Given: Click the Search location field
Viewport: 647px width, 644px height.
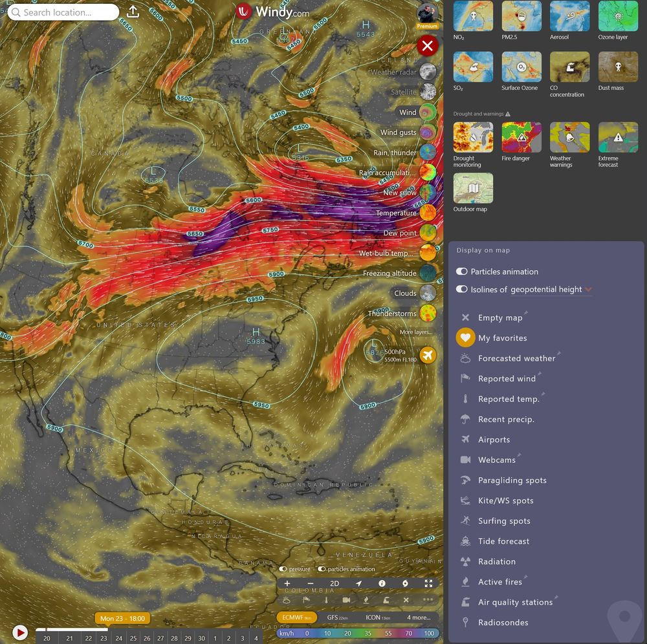Looking at the screenshot, I should click(x=63, y=12).
